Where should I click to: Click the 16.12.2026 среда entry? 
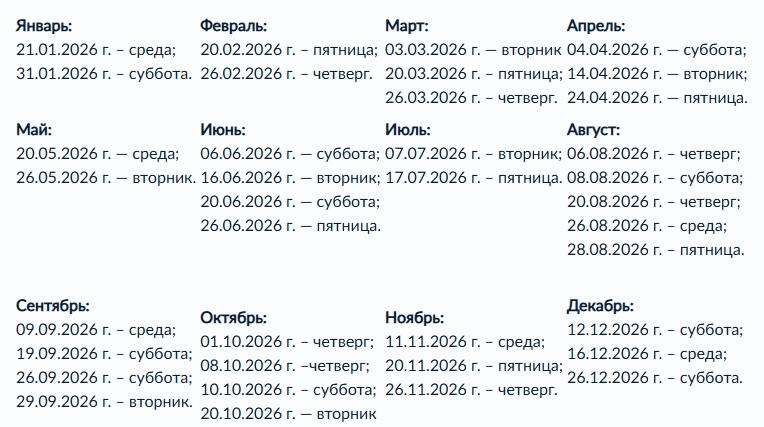647,353
